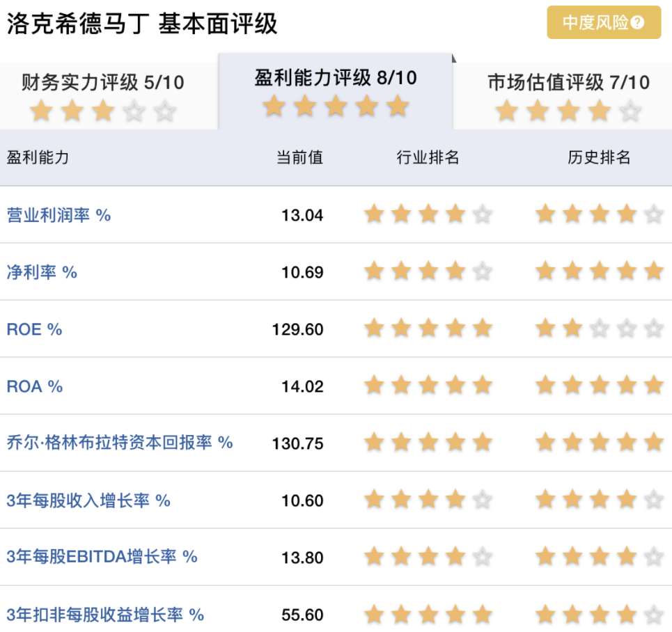Click 营业利润率 historical ranking stars
Image resolution: width=672 pixels, height=632 pixels.
click(x=600, y=214)
